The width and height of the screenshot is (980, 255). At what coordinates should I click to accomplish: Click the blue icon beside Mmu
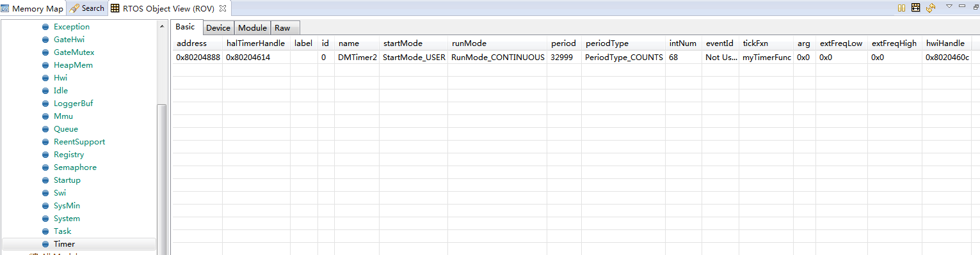click(x=45, y=116)
